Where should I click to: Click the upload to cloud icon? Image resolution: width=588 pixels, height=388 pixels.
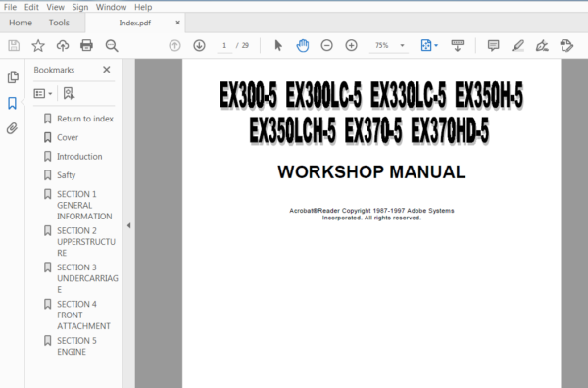[x=63, y=46]
